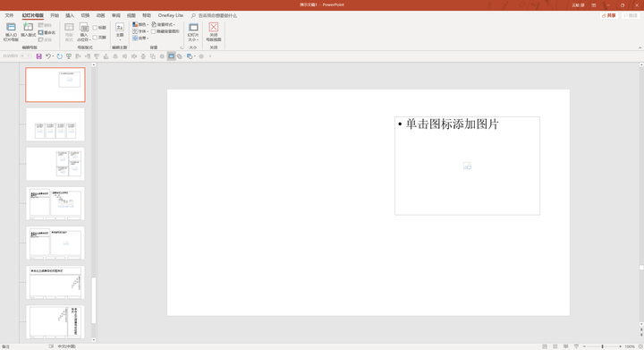Image resolution: width=644 pixels, height=350 pixels.
Task: Open Ribbon Display Options in title bar
Action: (x=594, y=5)
